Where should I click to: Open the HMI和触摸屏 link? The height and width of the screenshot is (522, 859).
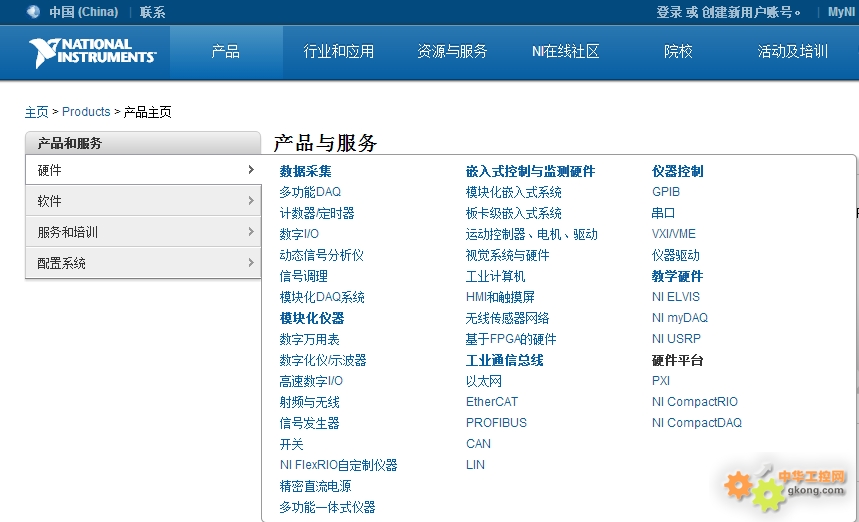pos(500,297)
